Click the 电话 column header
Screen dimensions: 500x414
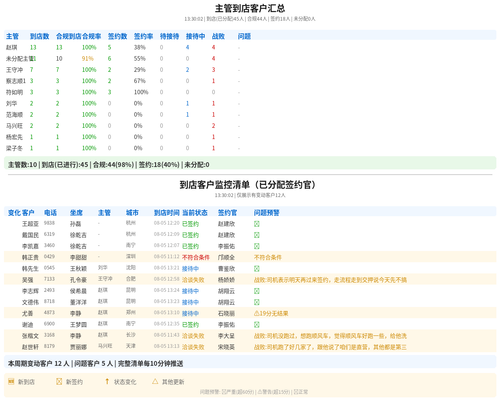[x=50, y=213]
